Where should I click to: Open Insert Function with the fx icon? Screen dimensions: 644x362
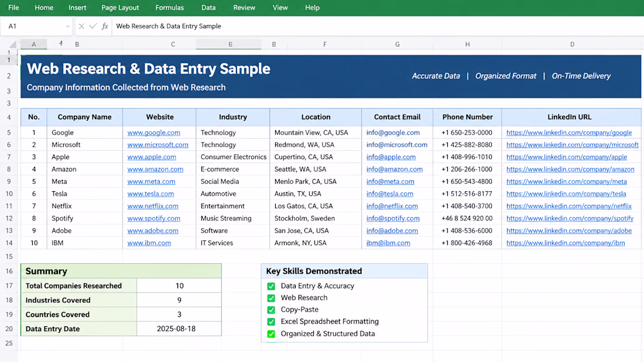pyautogui.click(x=105, y=26)
